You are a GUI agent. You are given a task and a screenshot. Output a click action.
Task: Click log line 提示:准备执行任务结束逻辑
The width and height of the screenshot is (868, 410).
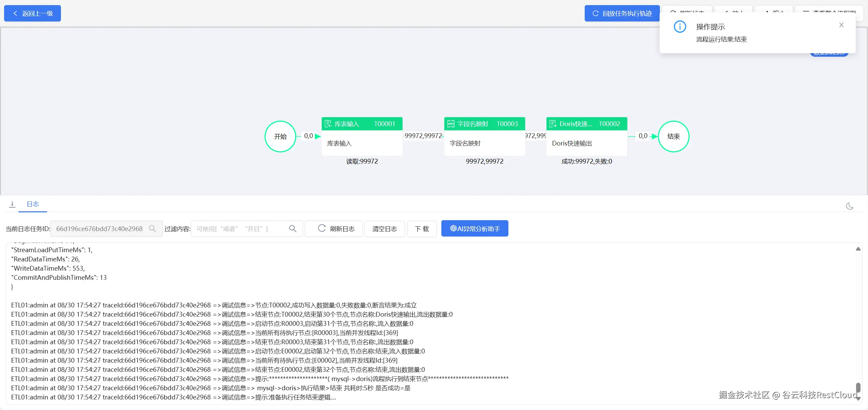[174, 397]
